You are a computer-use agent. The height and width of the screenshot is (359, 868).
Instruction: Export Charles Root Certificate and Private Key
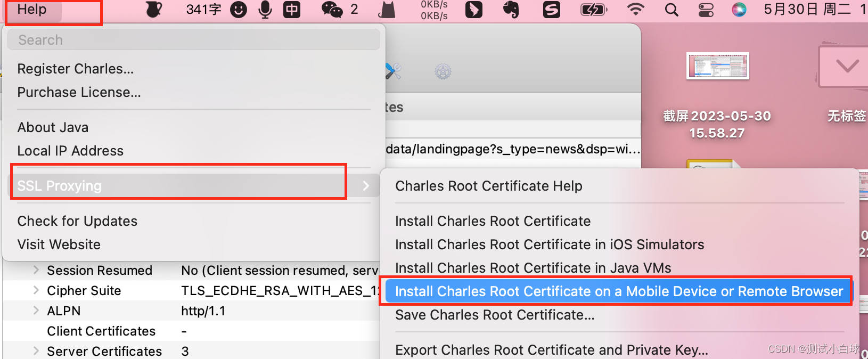(x=552, y=350)
